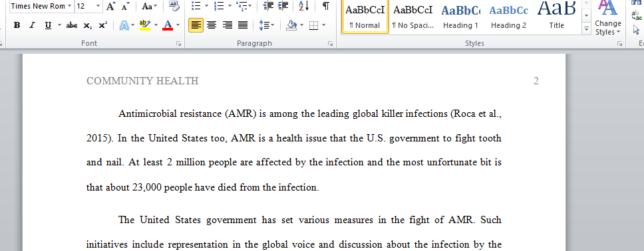Click the Grow Font icon

coord(110,6)
